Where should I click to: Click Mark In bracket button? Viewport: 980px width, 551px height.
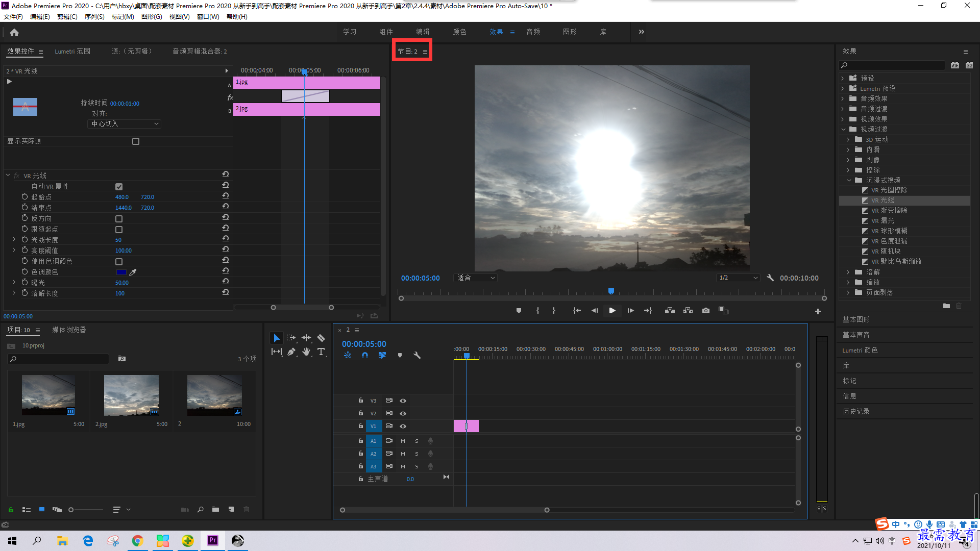tap(537, 310)
